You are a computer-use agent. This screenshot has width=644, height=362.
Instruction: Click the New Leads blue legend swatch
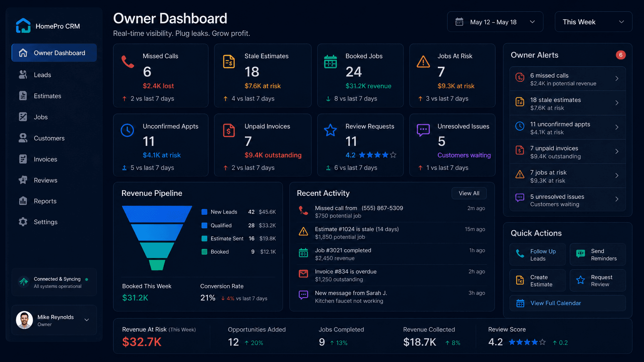[205, 212]
